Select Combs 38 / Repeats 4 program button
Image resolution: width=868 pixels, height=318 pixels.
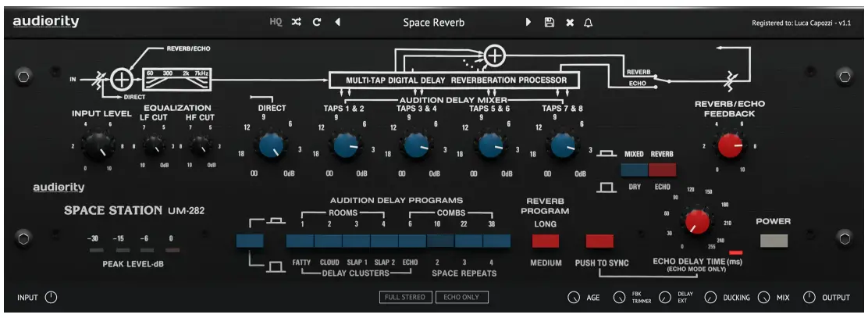496,241
